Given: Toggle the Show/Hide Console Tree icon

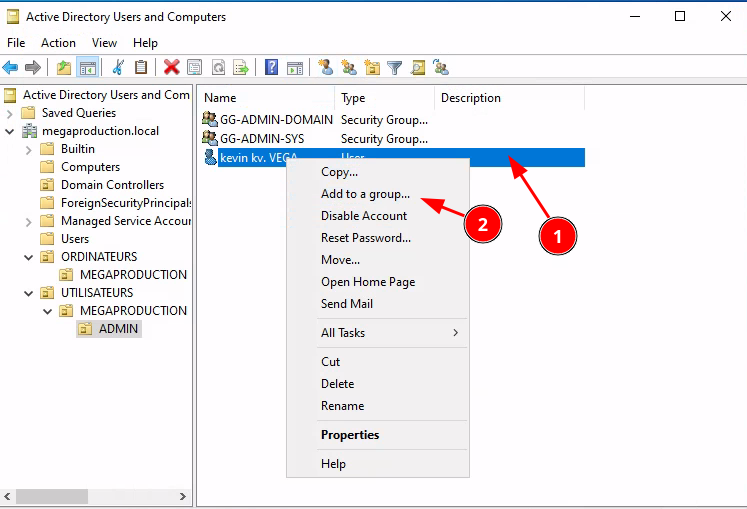Looking at the screenshot, I should click(x=87, y=68).
